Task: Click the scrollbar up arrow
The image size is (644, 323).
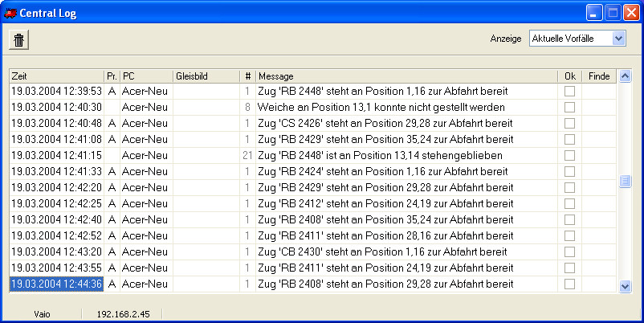Action: 625,76
